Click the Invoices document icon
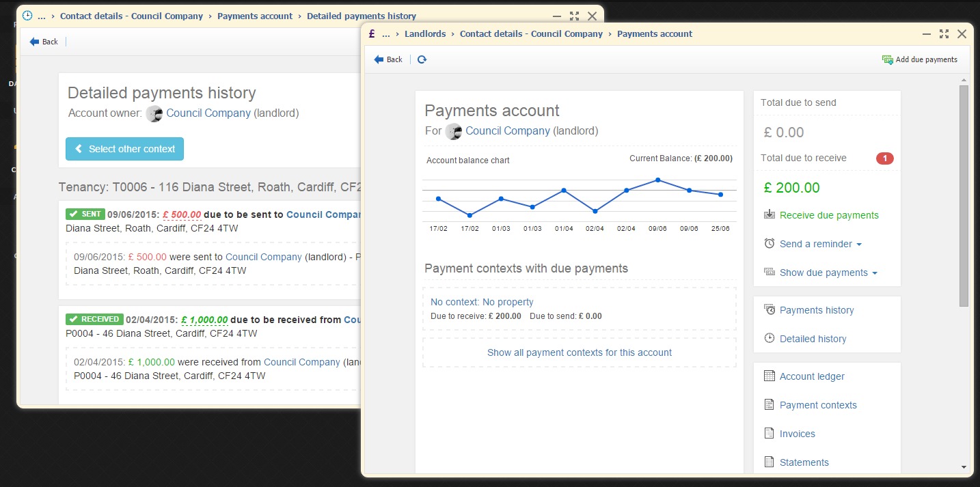 770,434
